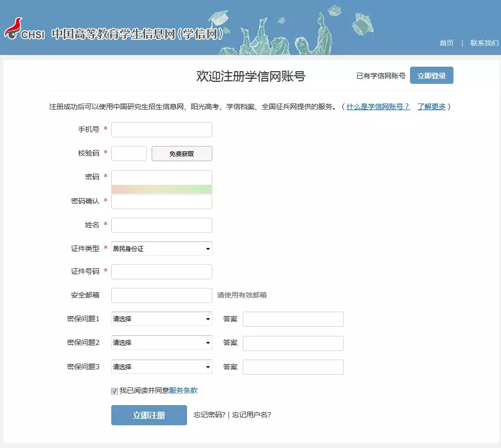Focus the 校验码 input field

point(129,154)
